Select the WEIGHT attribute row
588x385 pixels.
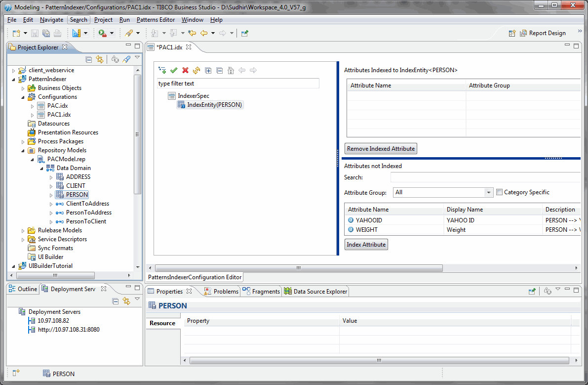(x=463, y=230)
